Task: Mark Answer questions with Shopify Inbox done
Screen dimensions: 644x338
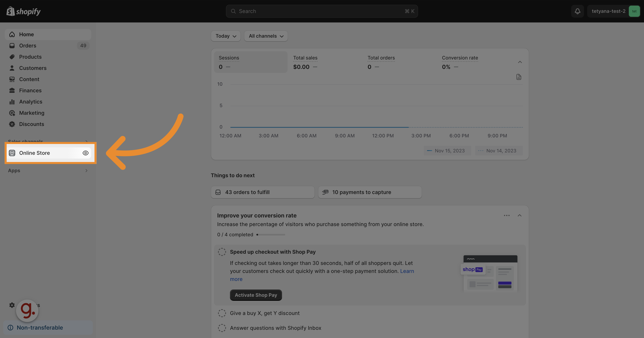Action: (x=222, y=328)
